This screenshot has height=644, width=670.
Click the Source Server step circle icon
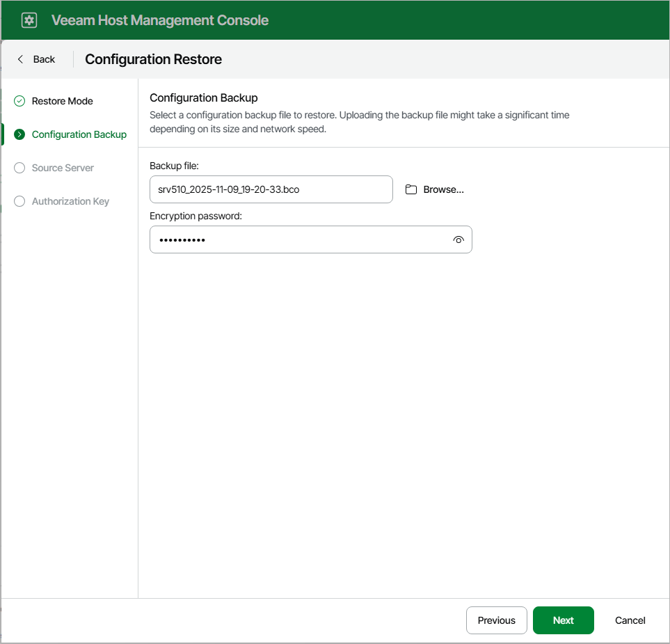(x=19, y=168)
